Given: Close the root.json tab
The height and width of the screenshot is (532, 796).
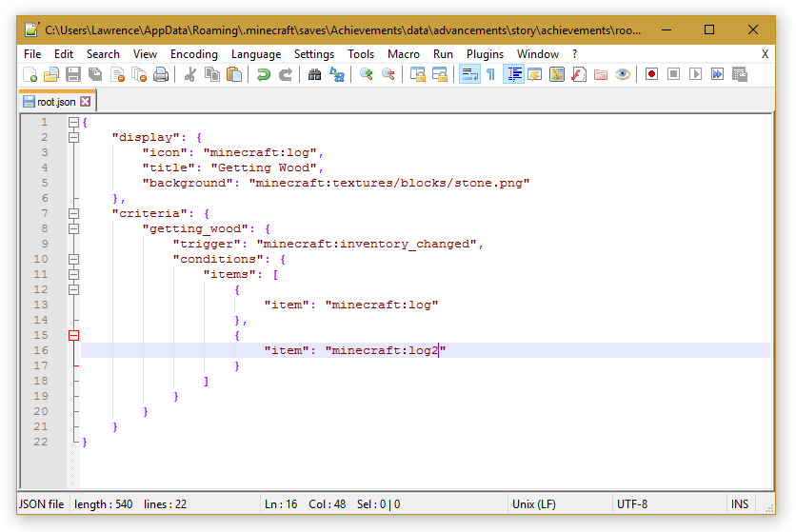Looking at the screenshot, I should [86, 102].
